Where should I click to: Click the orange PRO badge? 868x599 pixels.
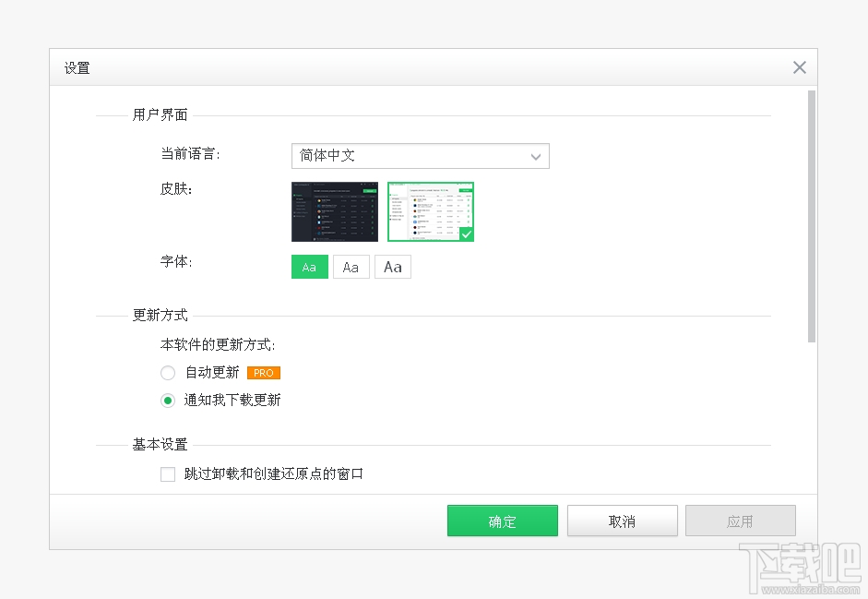click(x=264, y=373)
